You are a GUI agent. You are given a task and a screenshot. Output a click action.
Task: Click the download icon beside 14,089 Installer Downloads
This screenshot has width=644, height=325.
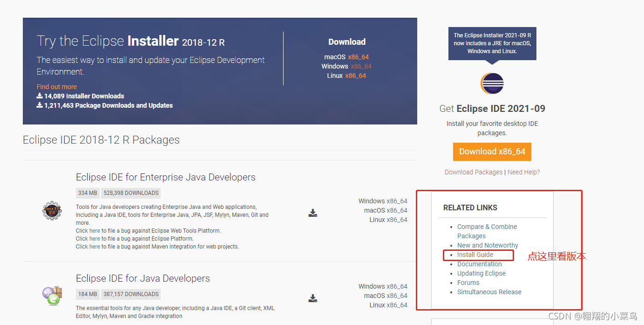[x=39, y=96]
